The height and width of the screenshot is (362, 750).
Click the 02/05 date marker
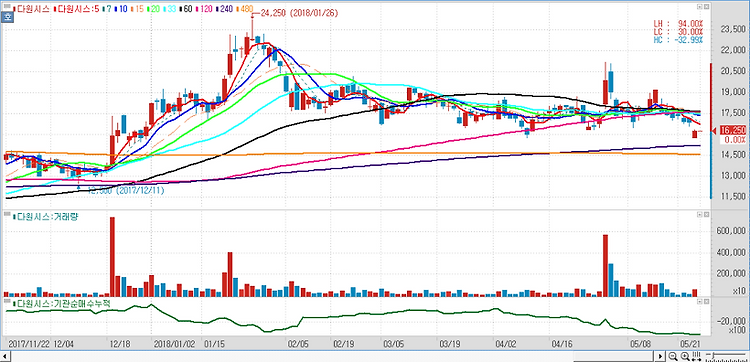298,344
